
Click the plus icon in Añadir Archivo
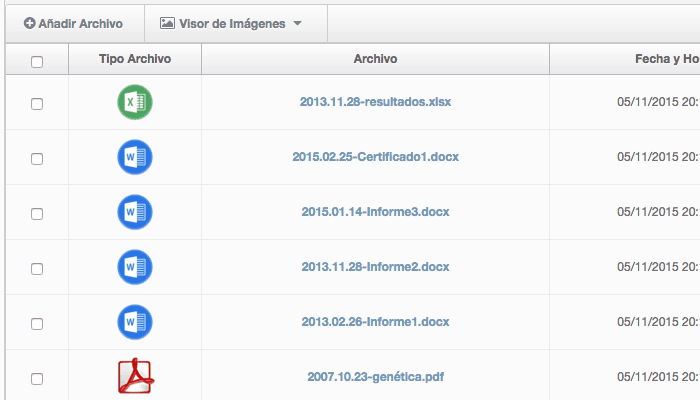(x=29, y=23)
